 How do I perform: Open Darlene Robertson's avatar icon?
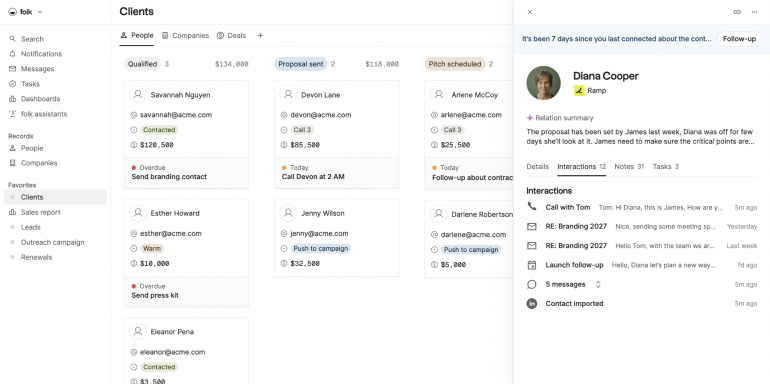point(439,214)
